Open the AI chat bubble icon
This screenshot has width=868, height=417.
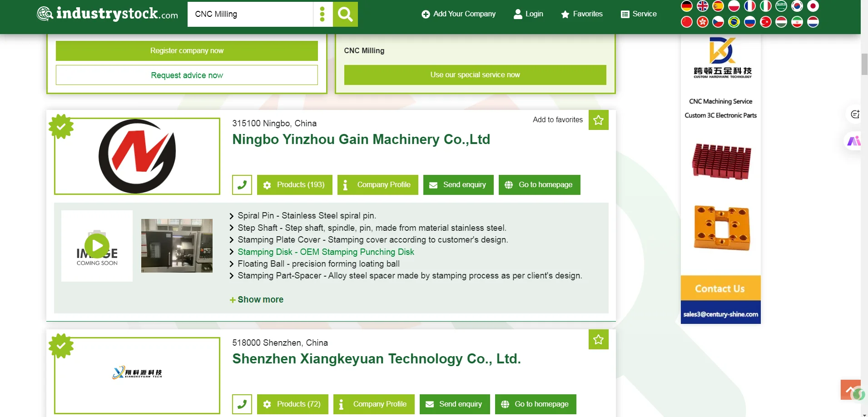(x=855, y=114)
